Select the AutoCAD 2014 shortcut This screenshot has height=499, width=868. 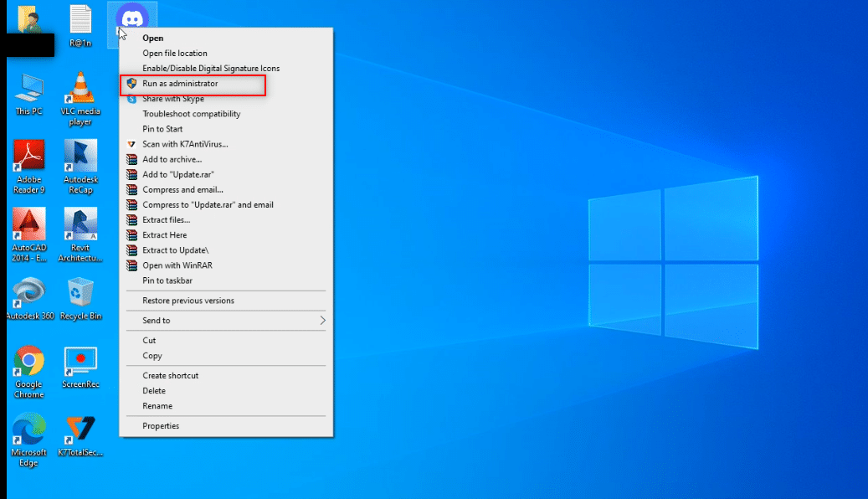[28, 234]
